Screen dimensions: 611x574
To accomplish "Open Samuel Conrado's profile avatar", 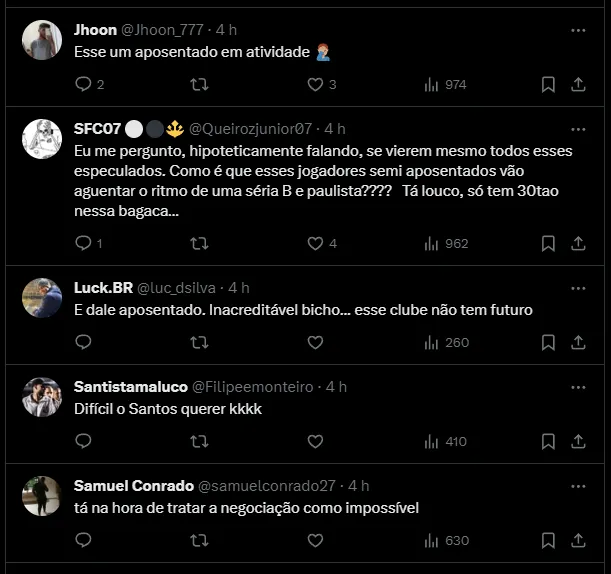I will click(x=42, y=496).
